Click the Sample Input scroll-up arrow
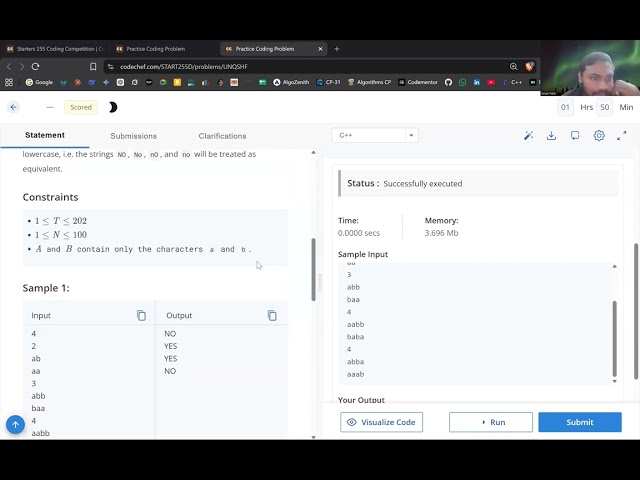 tap(615, 267)
